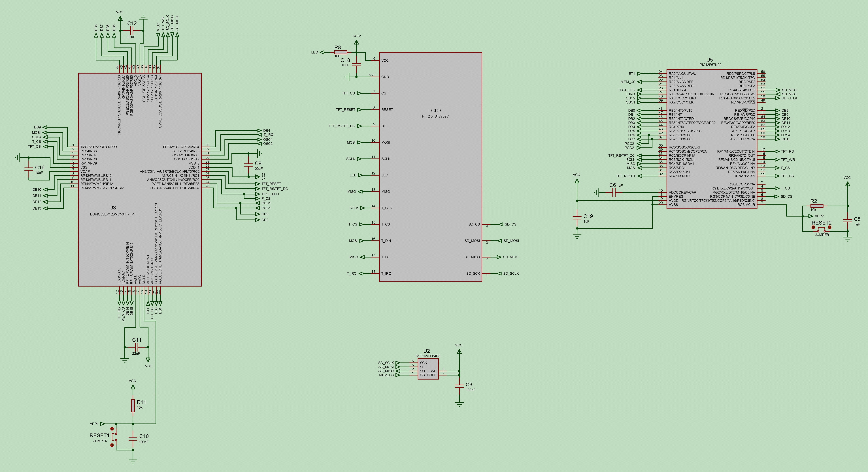868x472 pixels.
Task: Click the U2 SST26VF064BA flash chip
Action: click(x=428, y=369)
